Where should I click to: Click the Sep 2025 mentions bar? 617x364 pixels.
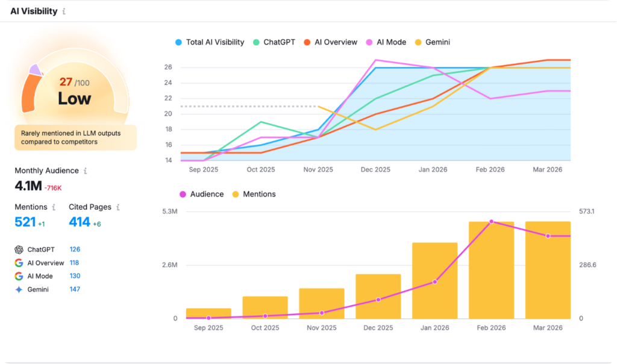(208, 313)
